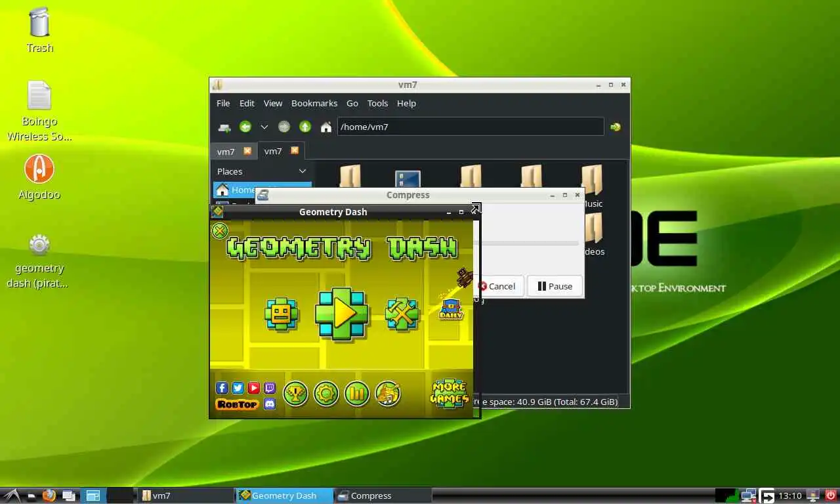Go back with the file manager Back arrow

[245, 127]
